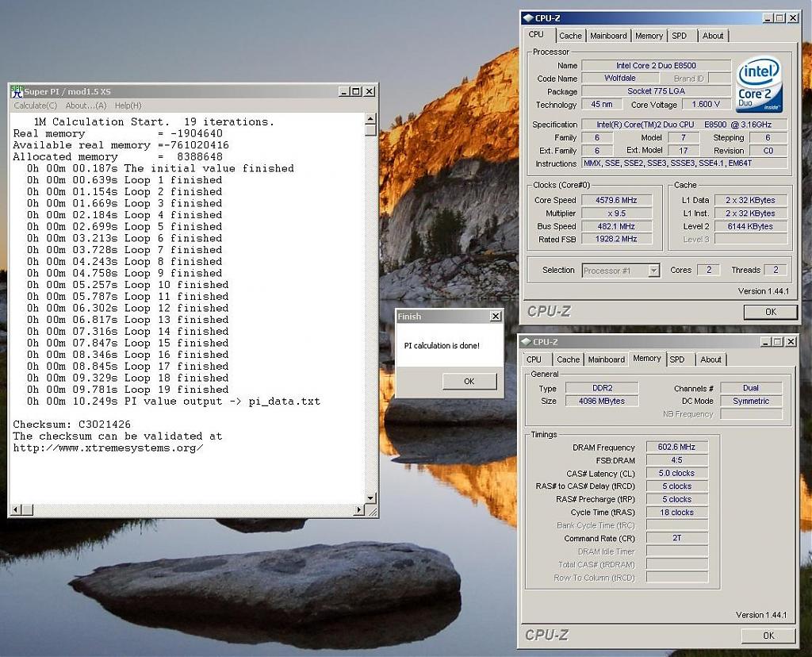Viewport: 812px width, 657px height.
Task: Select Memory tab in lower CPU-Z window
Action: (x=647, y=359)
